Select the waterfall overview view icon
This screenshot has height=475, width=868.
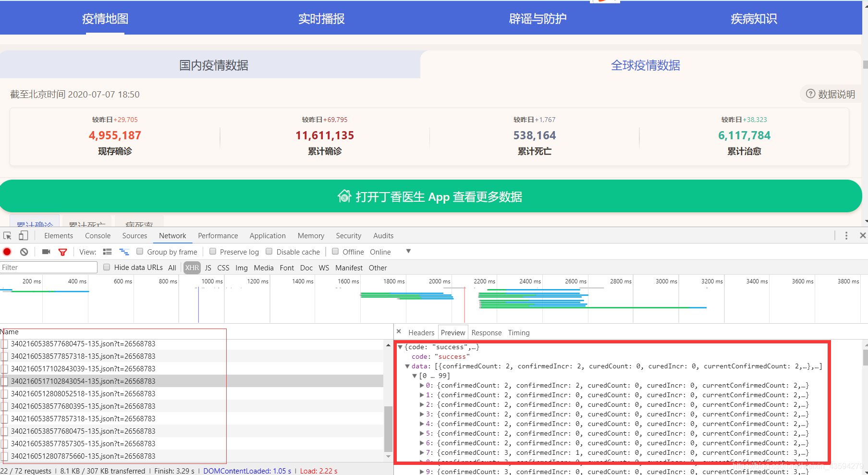pyautogui.click(x=124, y=252)
